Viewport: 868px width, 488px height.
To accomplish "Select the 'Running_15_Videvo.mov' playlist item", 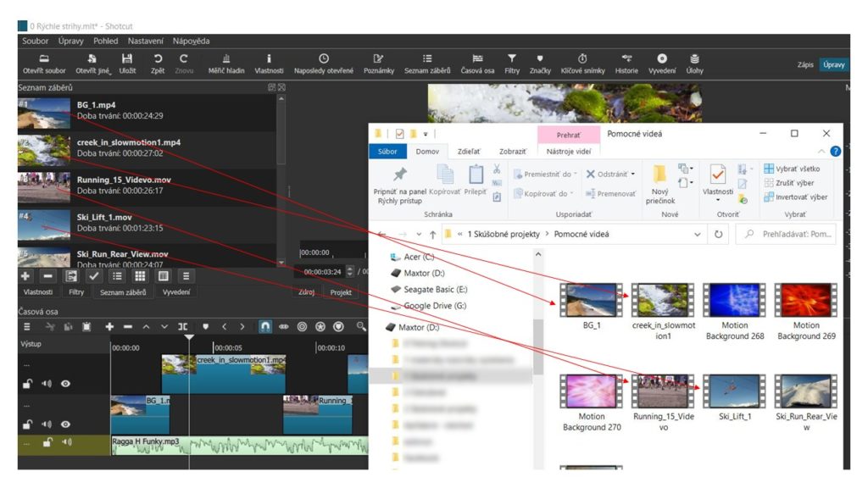I will coord(147,186).
